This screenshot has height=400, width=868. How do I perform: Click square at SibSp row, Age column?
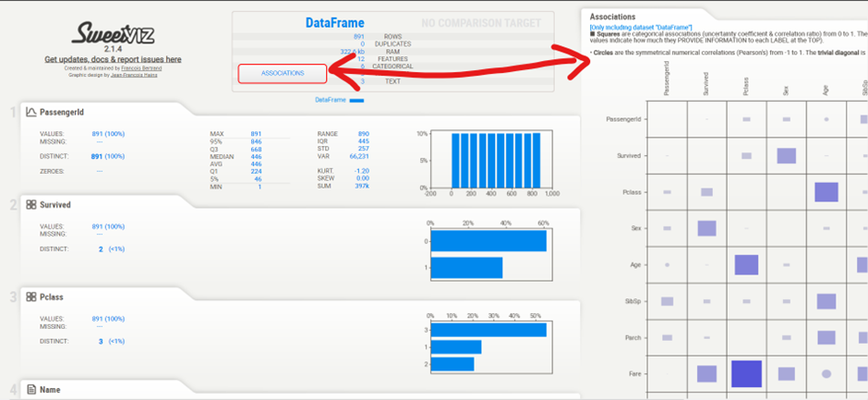click(826, 301)
